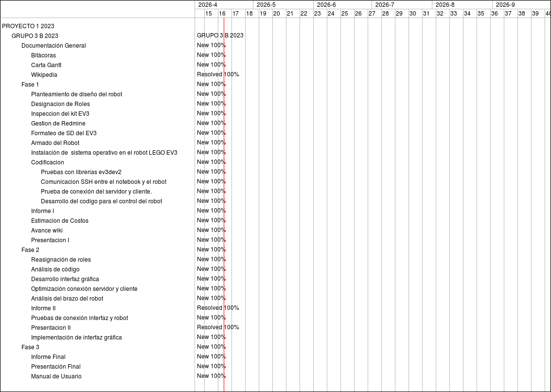The image size is (551, 392).
Task: Click the GRUPO 3 B 2023 gantt label
Action: tap(220, 36)
